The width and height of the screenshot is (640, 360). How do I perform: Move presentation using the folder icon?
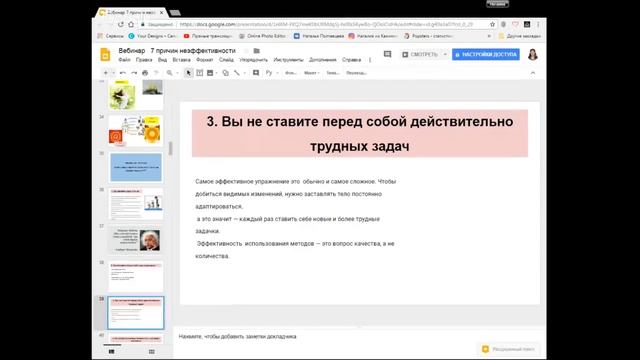257,51
